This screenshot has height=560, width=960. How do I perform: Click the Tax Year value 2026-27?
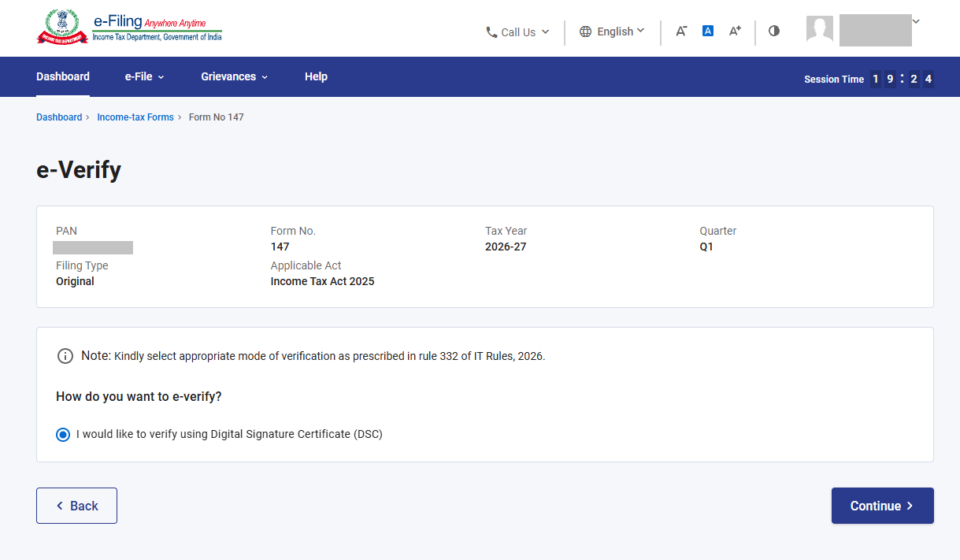click(x=506, y=247)
